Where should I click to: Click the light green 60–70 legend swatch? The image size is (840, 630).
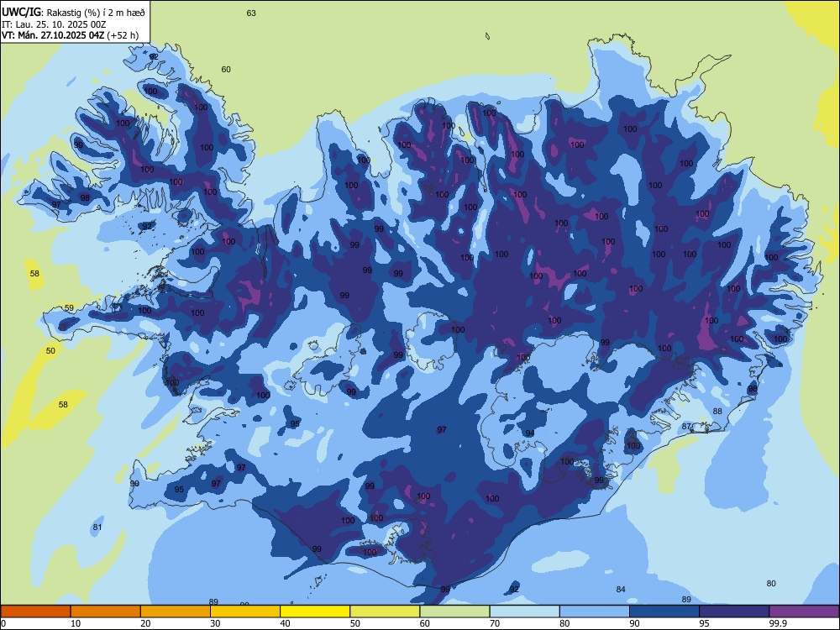point(454,612)
